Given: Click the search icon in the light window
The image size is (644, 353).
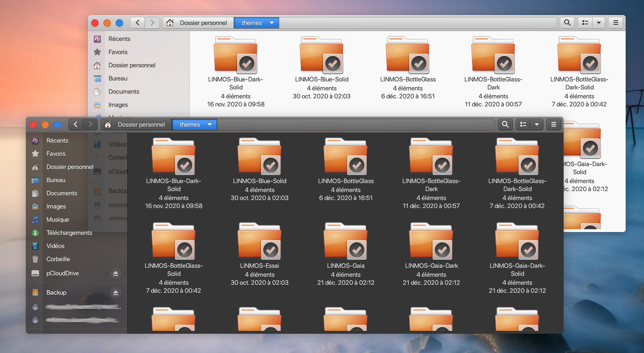Looking at the screenshot, I should pyautogui.click(x=567, y=23).
